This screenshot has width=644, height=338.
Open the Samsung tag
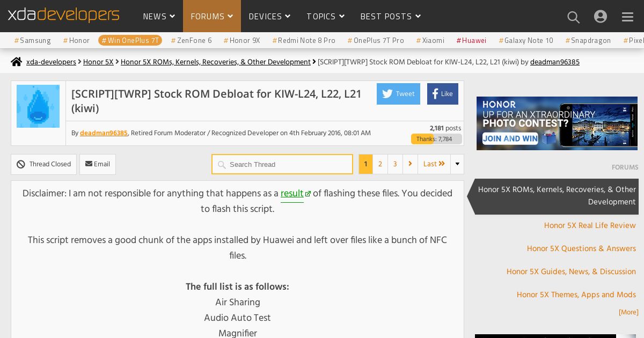pos(33,40)
